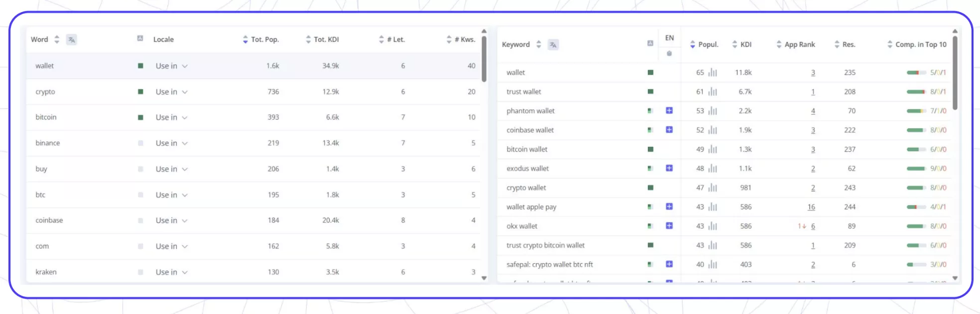
Task: Toggle green checkbox for bitcoin wallet keyword
Action: point(650,149)
